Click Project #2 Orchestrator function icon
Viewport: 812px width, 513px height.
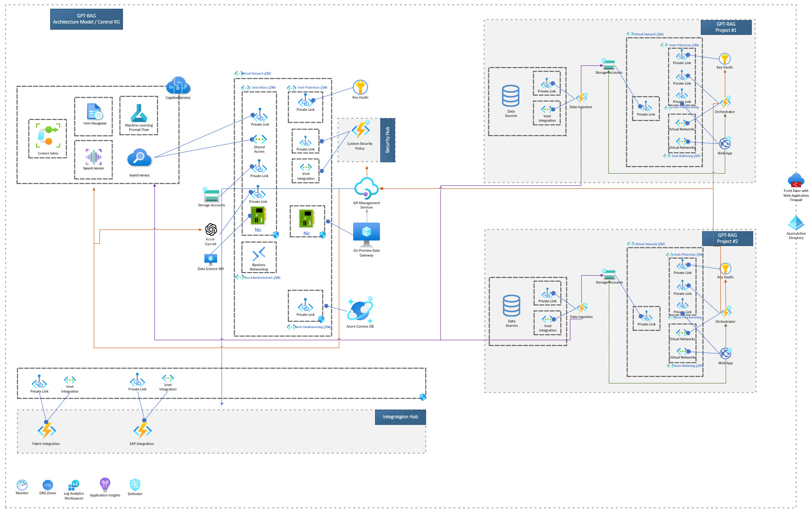click(726, 312)
